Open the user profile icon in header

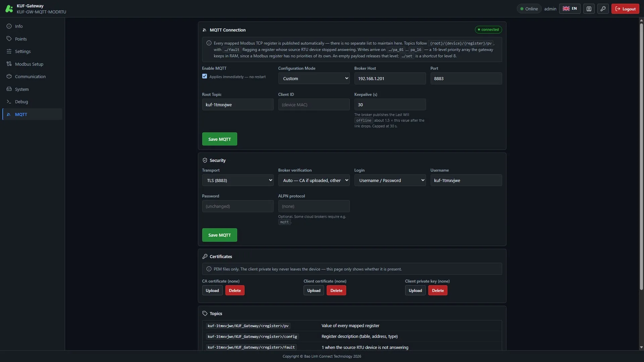click(x=589, y=9)
